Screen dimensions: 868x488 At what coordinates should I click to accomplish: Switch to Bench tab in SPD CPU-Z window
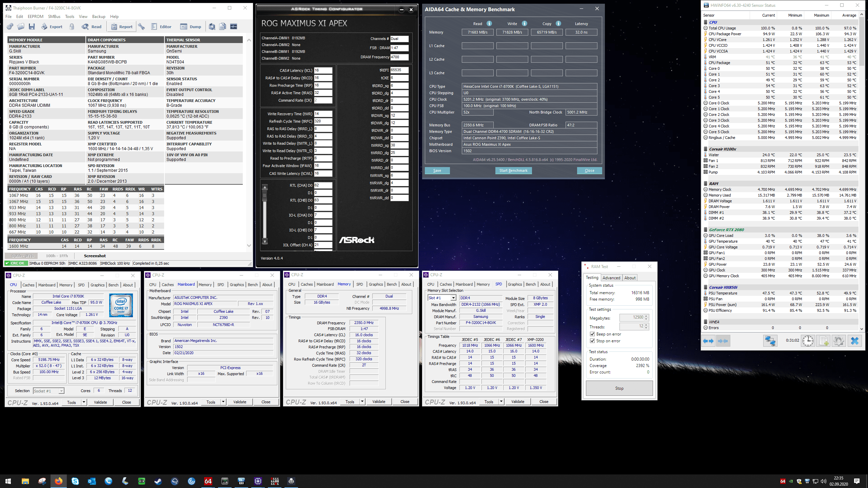click(x=531, y=284)
